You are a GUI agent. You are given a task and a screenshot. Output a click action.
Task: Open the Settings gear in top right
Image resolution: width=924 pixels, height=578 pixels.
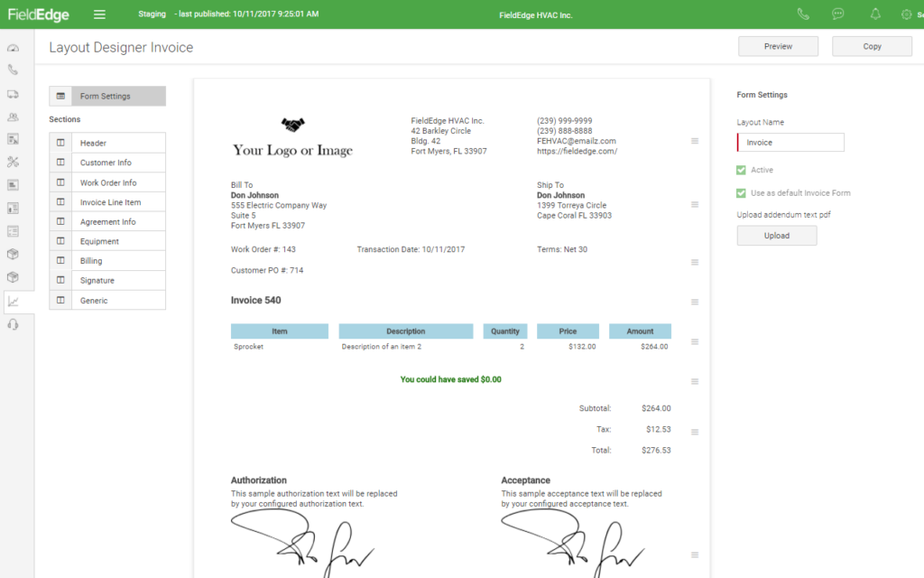(907, 14)
